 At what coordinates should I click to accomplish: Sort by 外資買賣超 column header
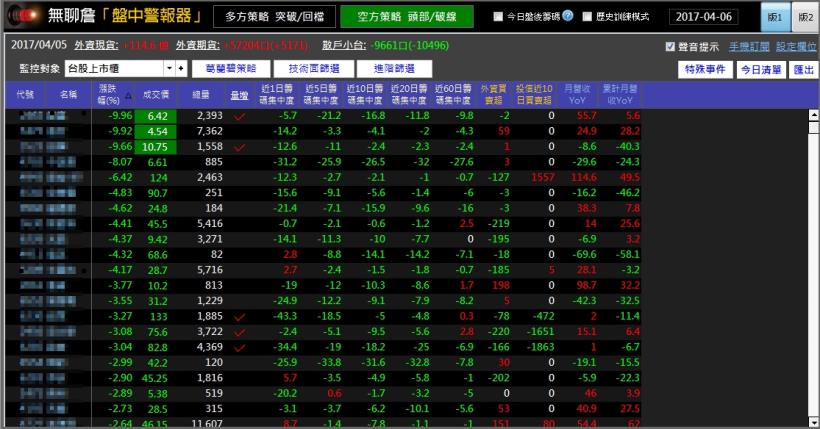pos(493,95)
